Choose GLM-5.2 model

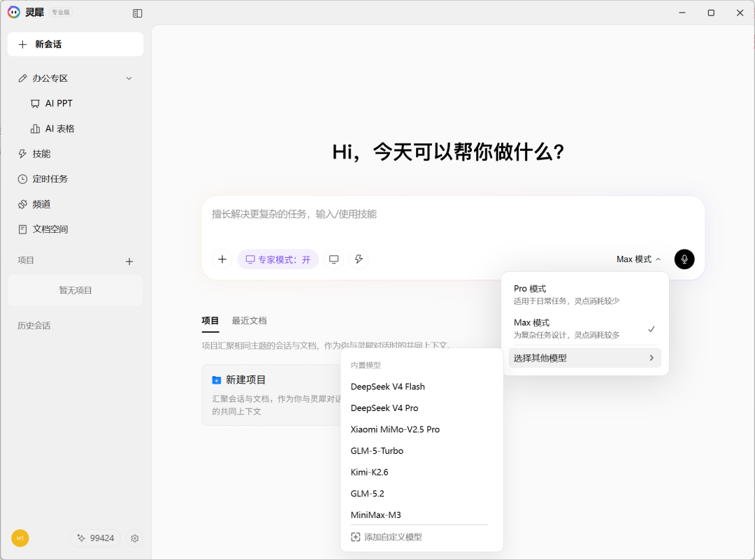[x=422, y=494]
